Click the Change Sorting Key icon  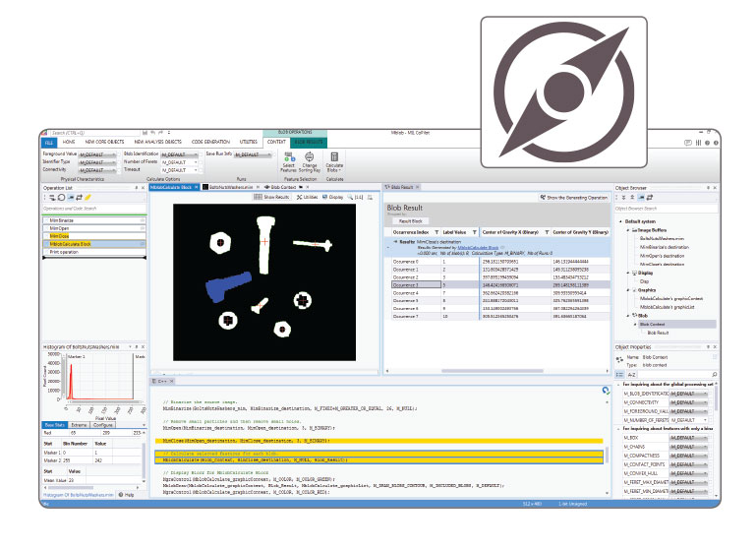[x=310, y=156]
